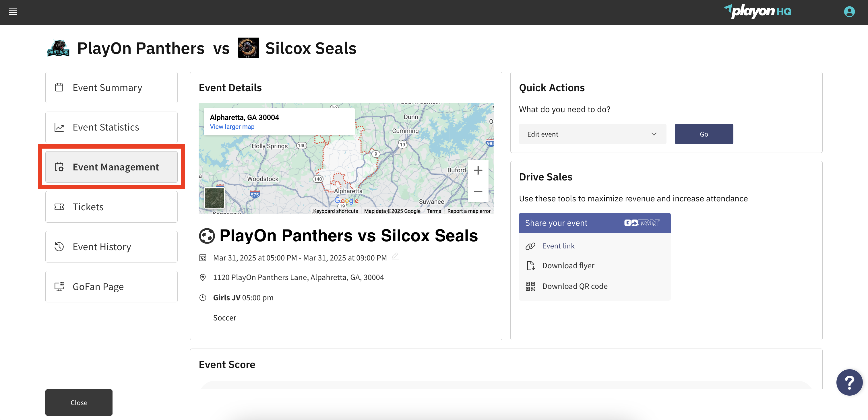This screenshot has height=420, width=868.
Task: Open the Edit event dropdown
Action: click(x=592, y=134)
